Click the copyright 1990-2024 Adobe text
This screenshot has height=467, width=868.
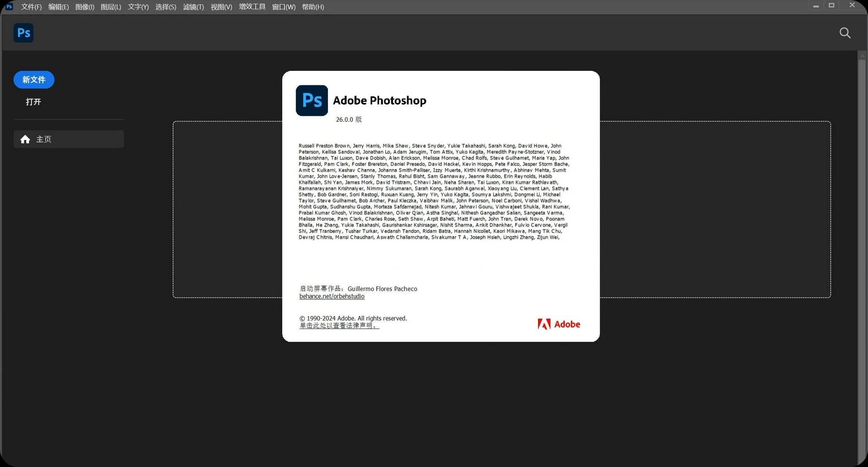pyautogui.click(x=353, y=318)
